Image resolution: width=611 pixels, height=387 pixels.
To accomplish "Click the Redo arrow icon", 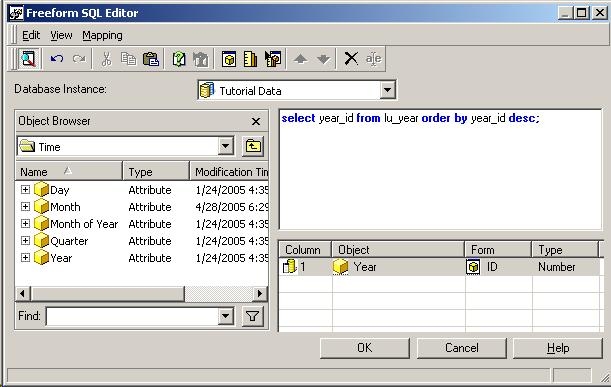I will coord(79,59).
